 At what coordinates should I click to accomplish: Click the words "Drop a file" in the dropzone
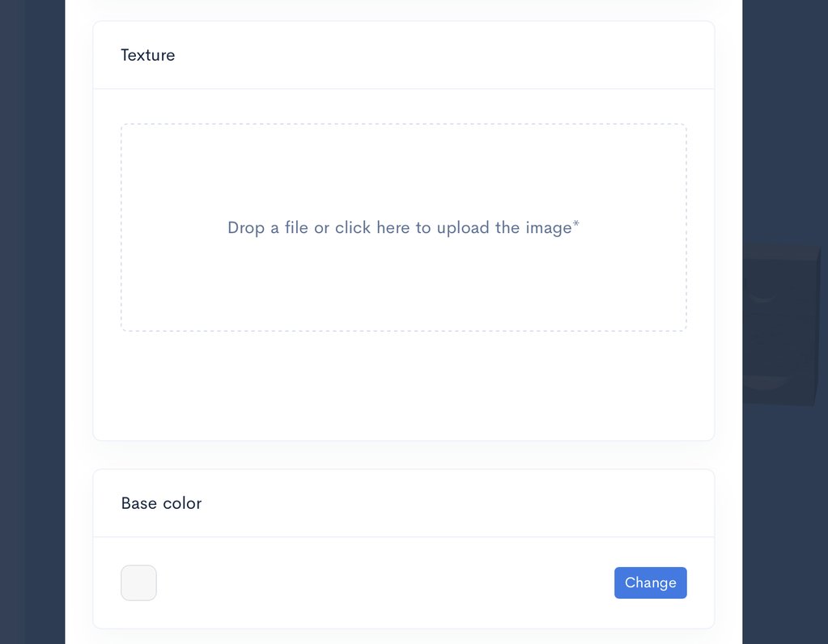[268, 228]
